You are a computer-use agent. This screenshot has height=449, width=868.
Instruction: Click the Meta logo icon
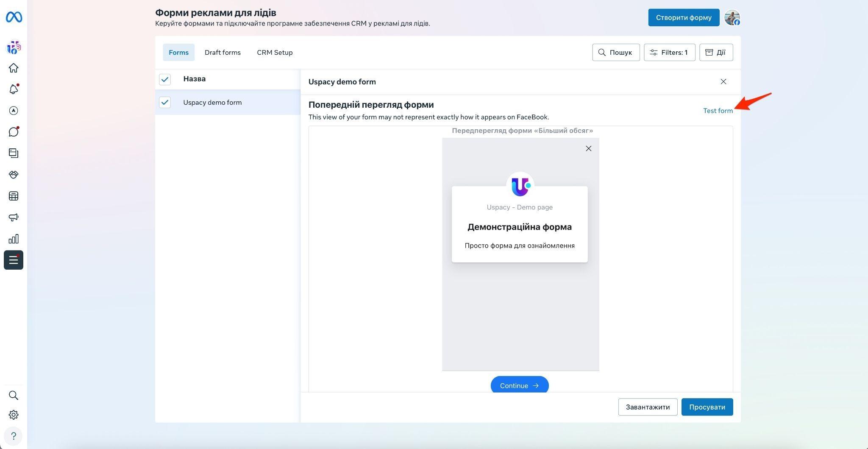point(14,17)
